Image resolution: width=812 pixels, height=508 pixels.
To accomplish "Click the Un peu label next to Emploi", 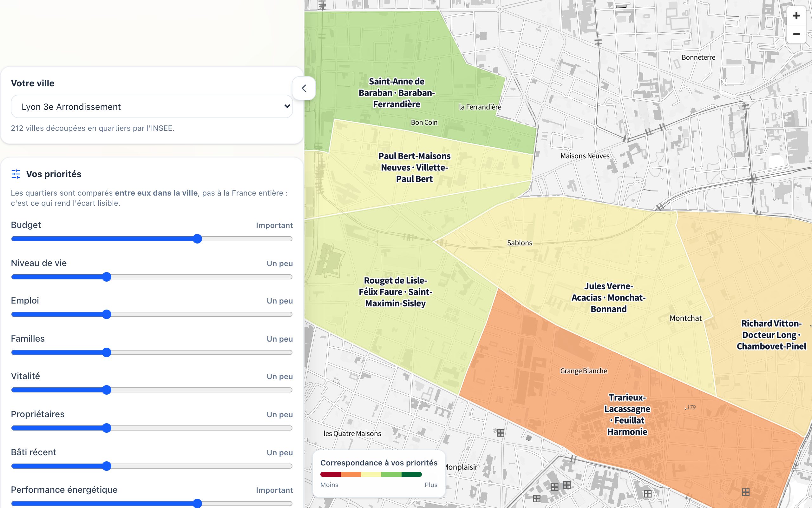I will click(x=279, y=301).
